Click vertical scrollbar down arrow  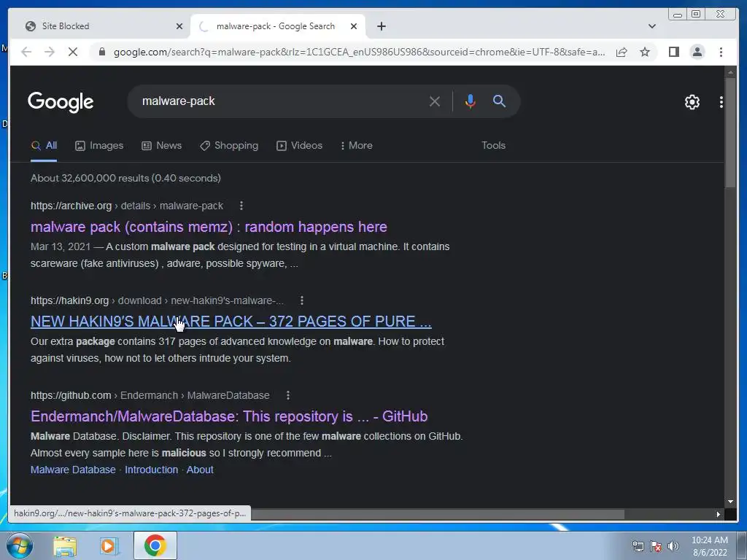[730, 502]
